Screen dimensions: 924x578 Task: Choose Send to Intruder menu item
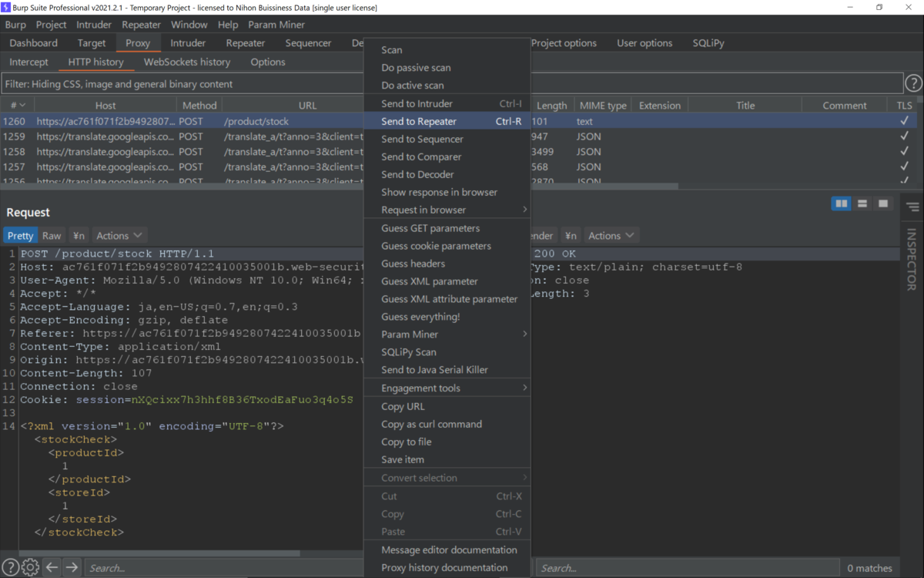coord(447,103)
